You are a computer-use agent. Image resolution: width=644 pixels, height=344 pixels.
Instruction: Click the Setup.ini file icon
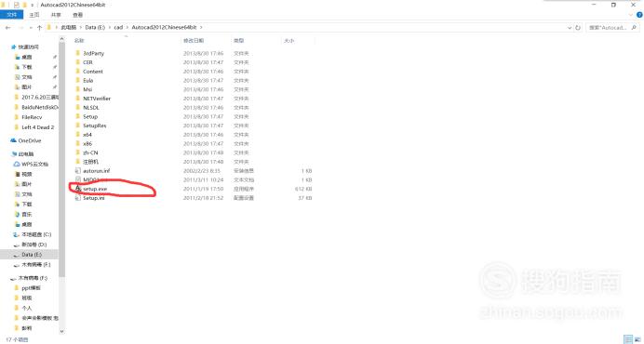click(x=78, y=198)
